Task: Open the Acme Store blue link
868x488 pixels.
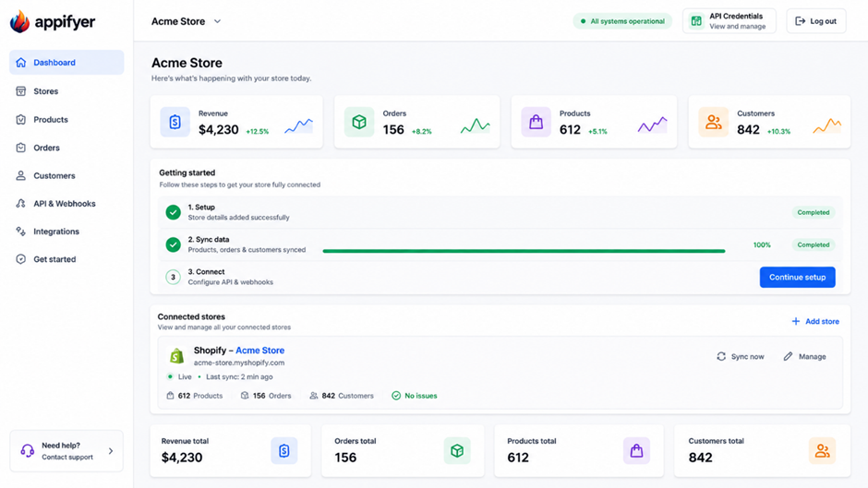Action: click(259, 351)
